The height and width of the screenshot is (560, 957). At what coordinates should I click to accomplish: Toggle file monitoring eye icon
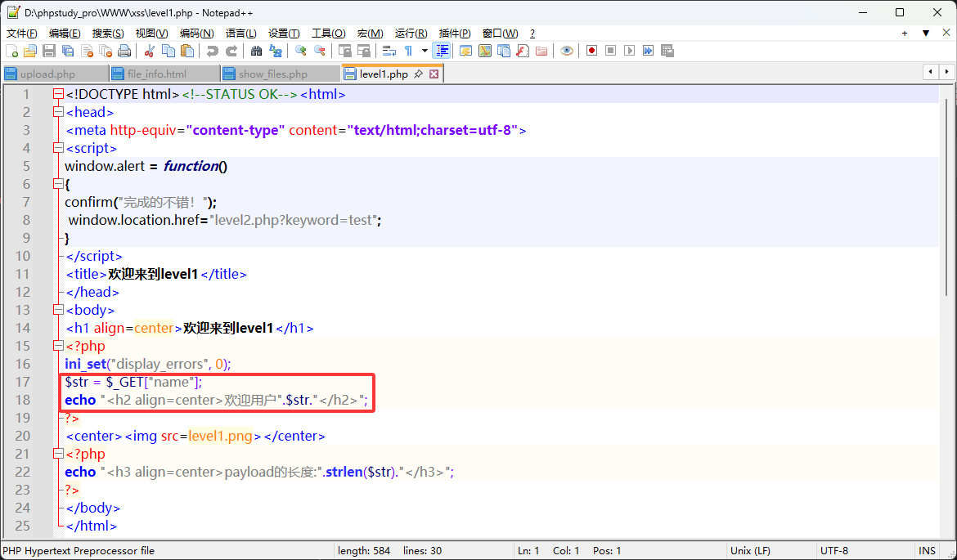566,51
